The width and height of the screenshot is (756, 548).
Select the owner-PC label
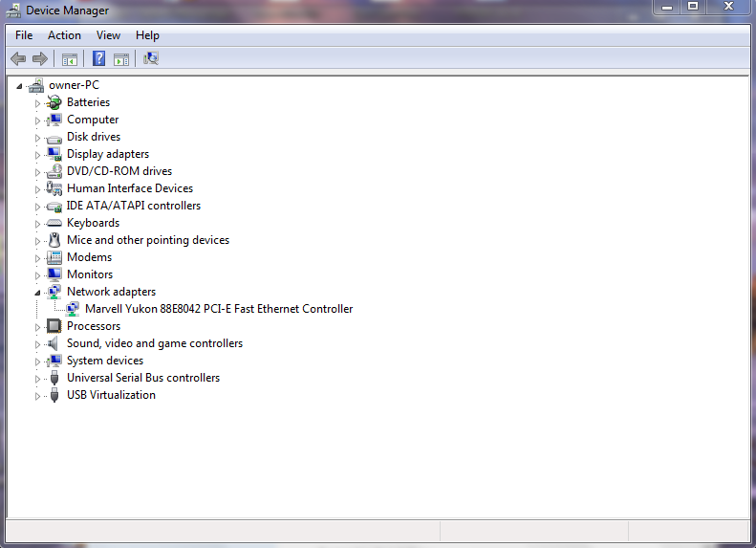coord(74,85)
